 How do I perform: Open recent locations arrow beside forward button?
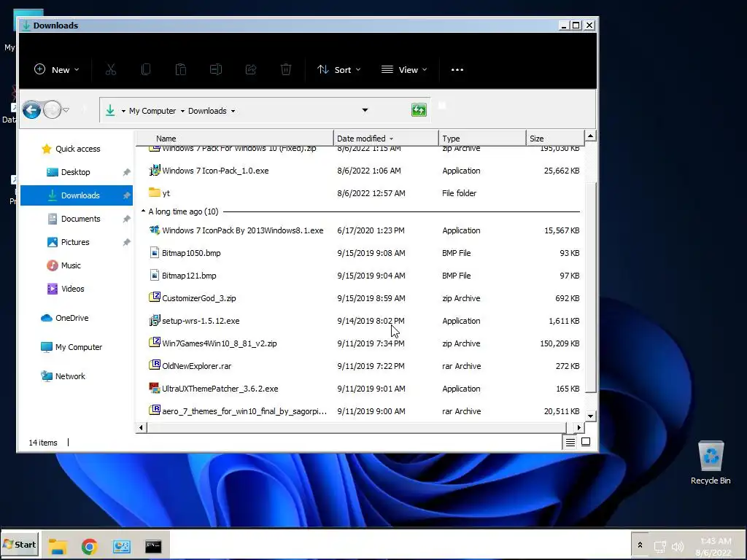66,110
